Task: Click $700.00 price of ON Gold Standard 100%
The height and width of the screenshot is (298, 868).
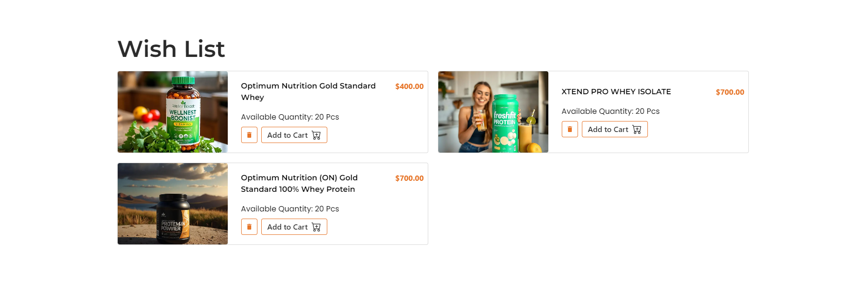Action: 409,178
